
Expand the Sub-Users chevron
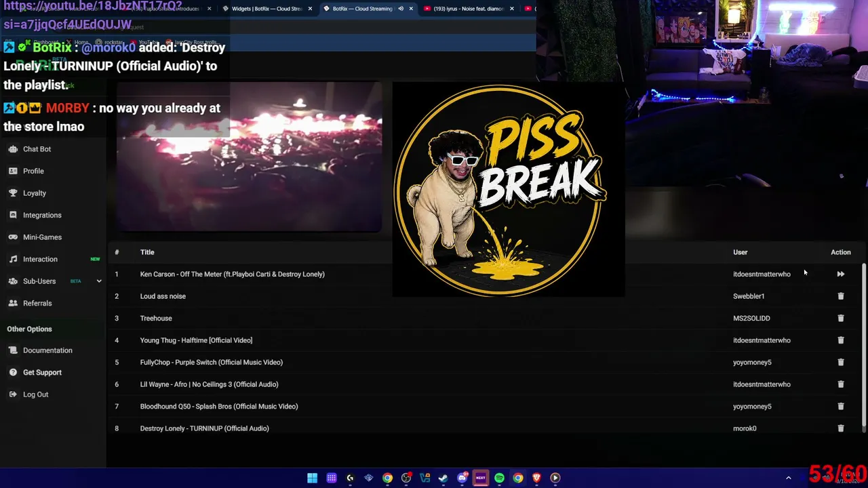point(98,281)
